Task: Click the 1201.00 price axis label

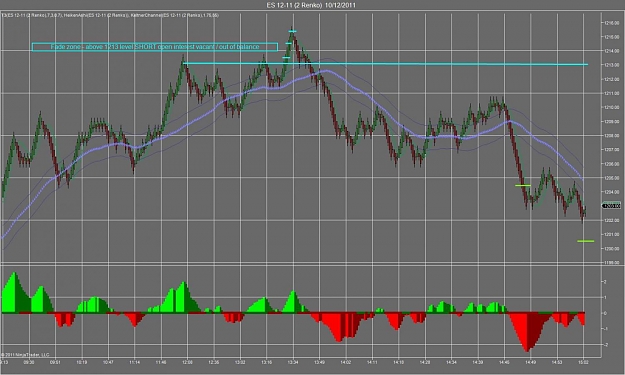Action: pos(612,234)
